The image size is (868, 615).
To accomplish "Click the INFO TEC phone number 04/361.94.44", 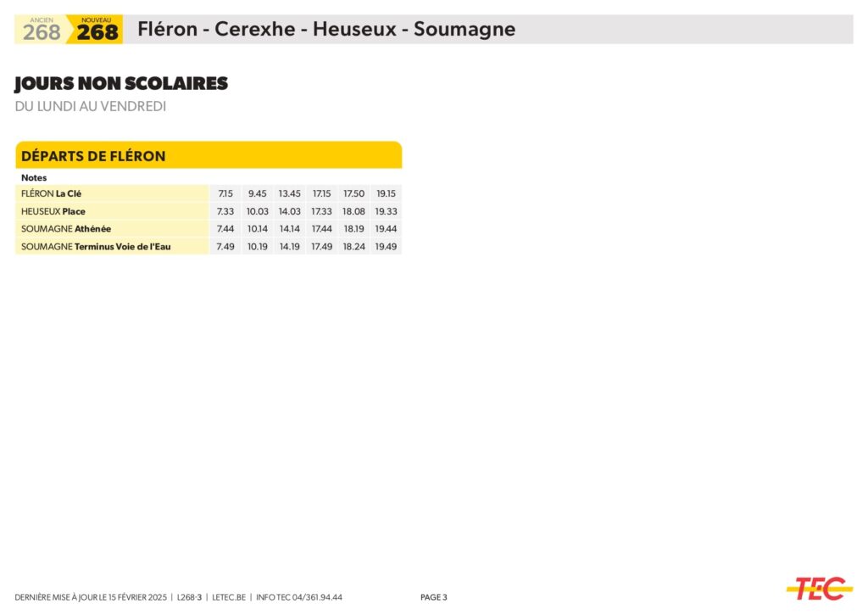I will coord(298,597).
